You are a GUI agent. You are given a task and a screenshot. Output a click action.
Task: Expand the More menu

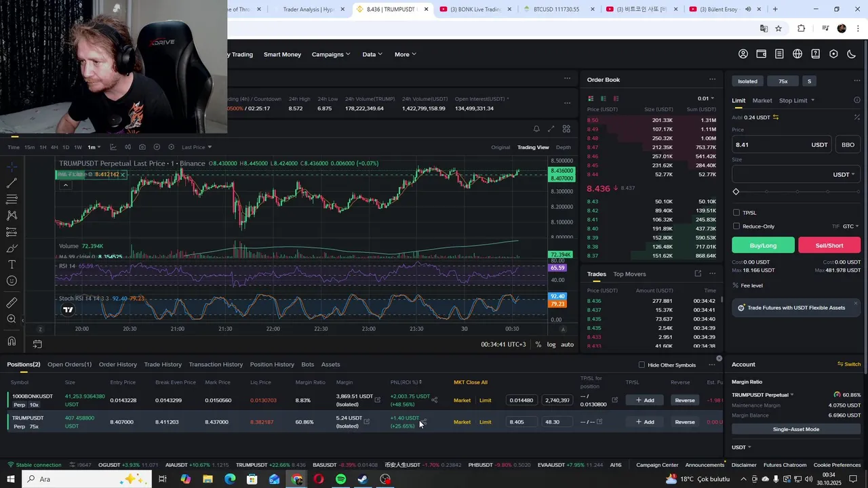[406, 54]
